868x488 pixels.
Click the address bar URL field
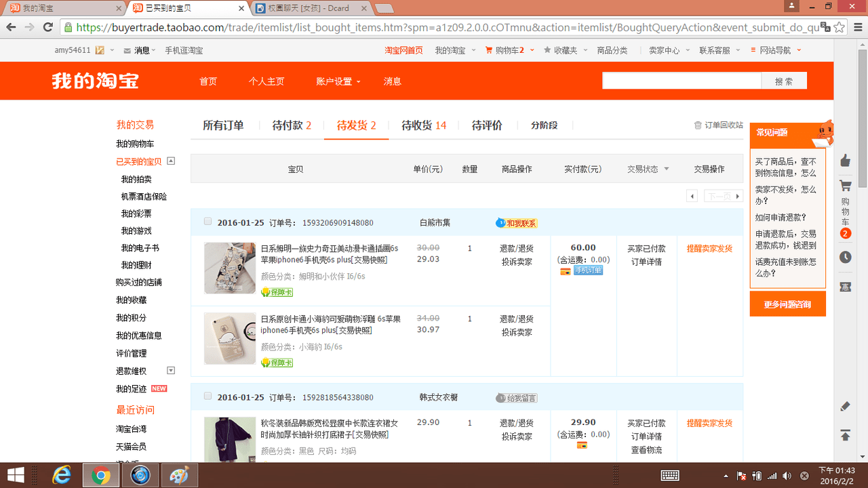[x=448, y=28]
